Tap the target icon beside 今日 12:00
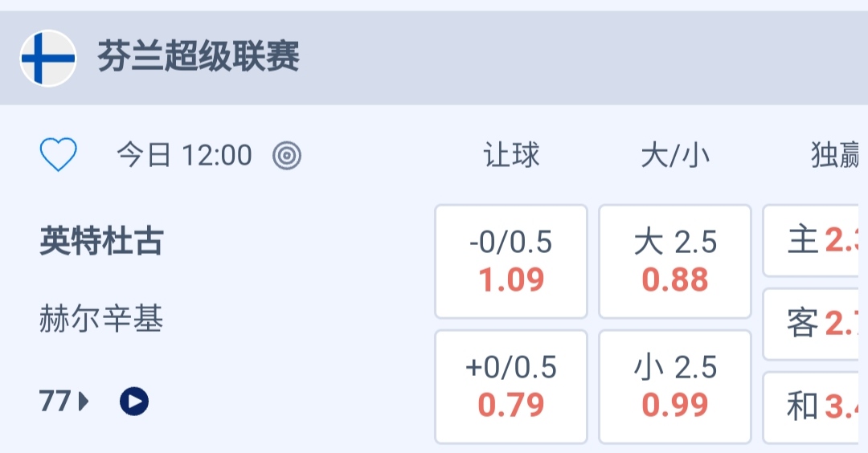 click(287, 155)
